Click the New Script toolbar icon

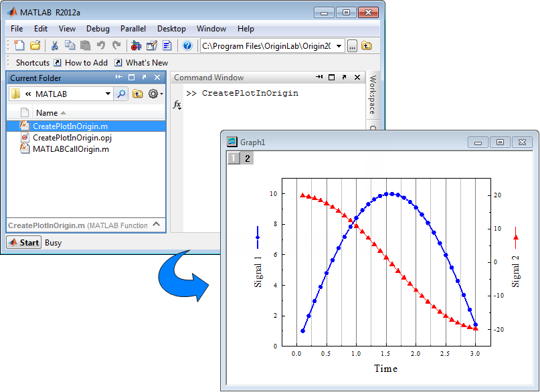[19, 45]
